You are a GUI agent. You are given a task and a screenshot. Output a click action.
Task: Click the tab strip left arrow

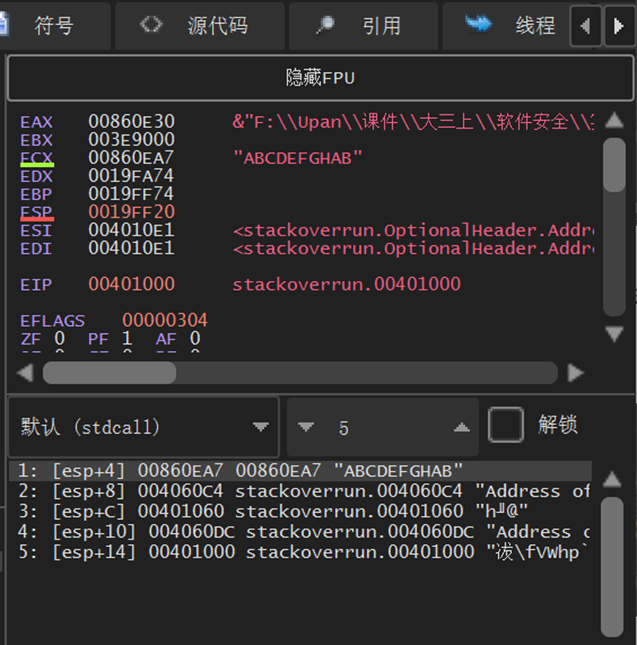[x=586, y=26]
